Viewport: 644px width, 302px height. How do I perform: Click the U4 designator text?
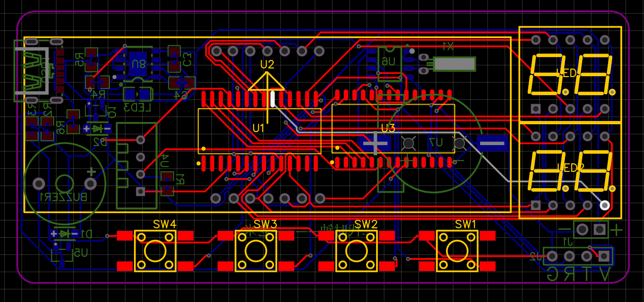[165, 160]
